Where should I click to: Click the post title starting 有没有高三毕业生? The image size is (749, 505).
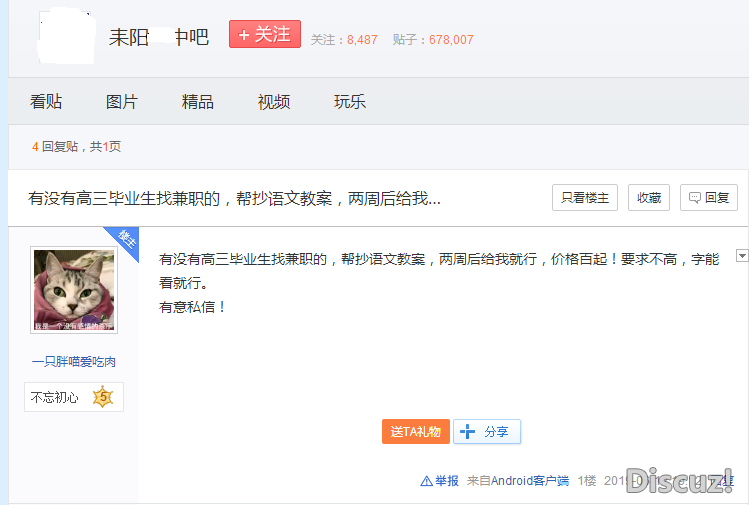click(x=235, y=198)
